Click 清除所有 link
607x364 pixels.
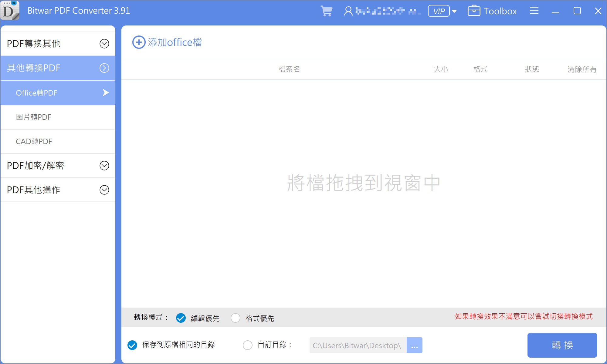click(x=581, y=69)
